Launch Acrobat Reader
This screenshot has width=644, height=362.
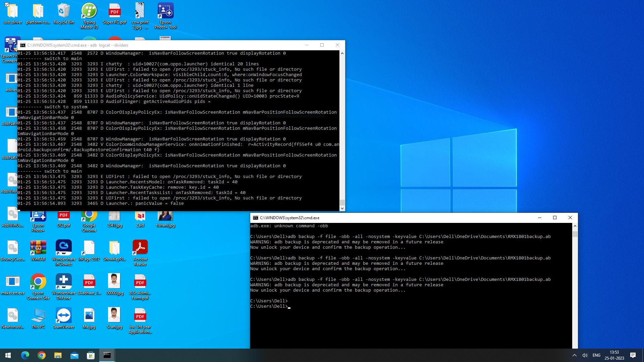coord(140,253)
